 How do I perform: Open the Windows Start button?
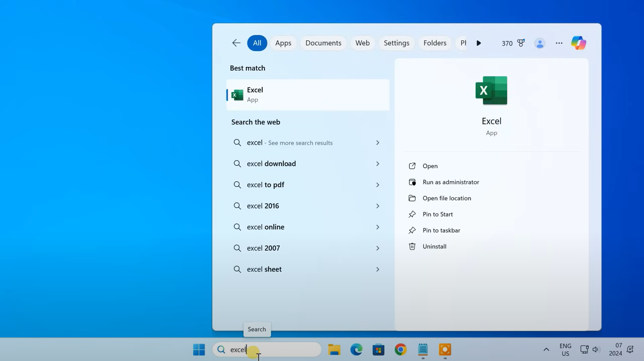199,350
